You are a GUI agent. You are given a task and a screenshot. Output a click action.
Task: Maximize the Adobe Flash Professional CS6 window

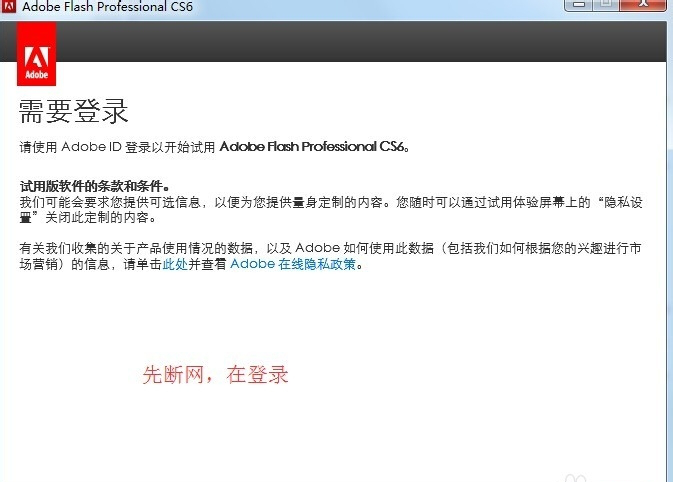(x=605, y=5)
